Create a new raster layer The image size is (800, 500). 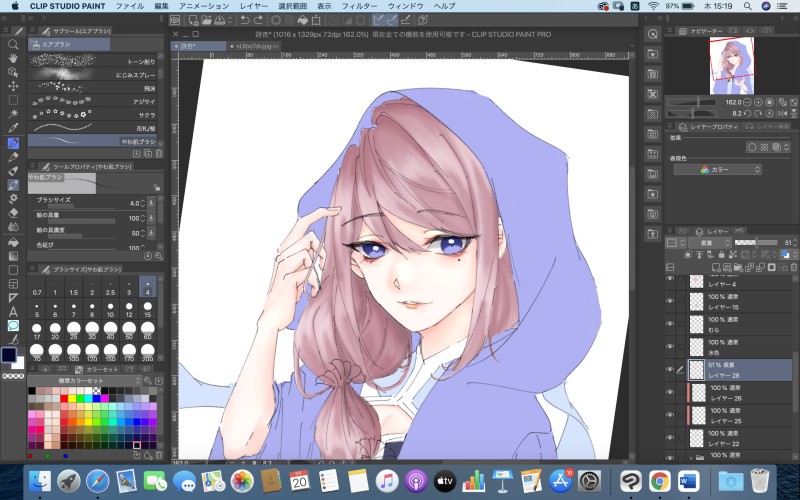716,267
